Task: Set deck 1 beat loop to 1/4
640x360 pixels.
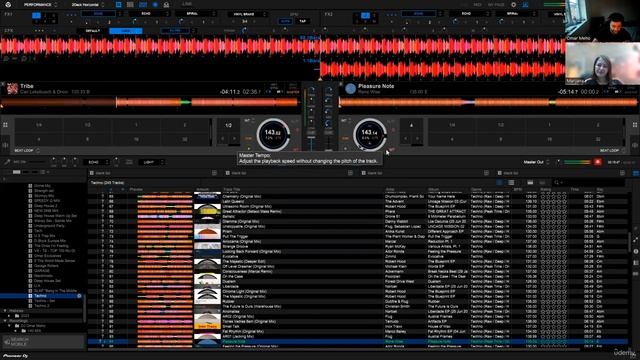Action: tap(39, 125)
